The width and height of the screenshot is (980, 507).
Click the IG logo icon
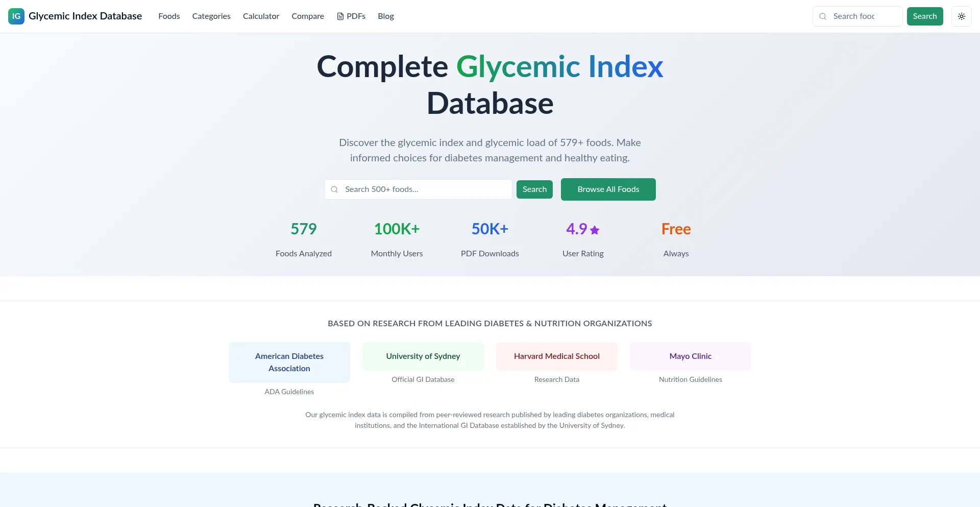[x=16, y=16]
